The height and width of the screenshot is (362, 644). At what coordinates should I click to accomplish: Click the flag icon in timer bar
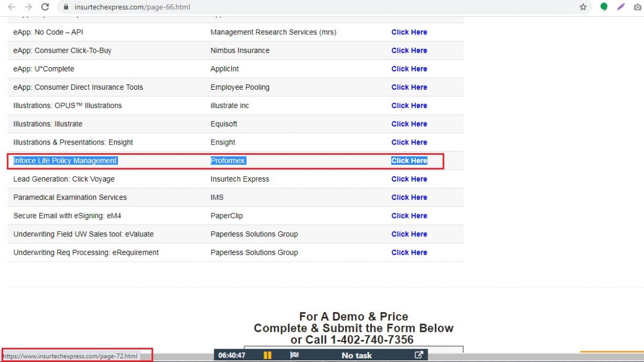click(x=294, y=355)
